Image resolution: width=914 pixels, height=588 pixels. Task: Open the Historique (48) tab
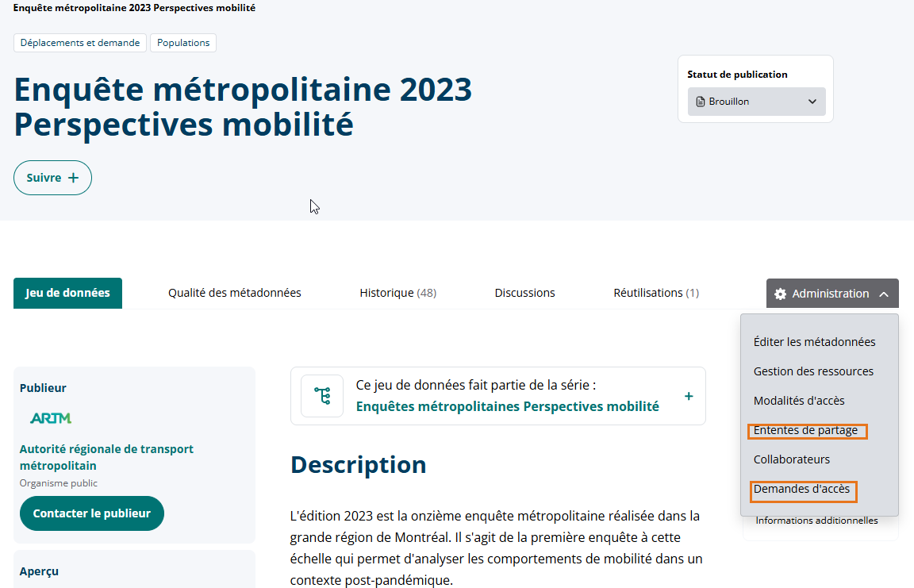click(398, 293)
